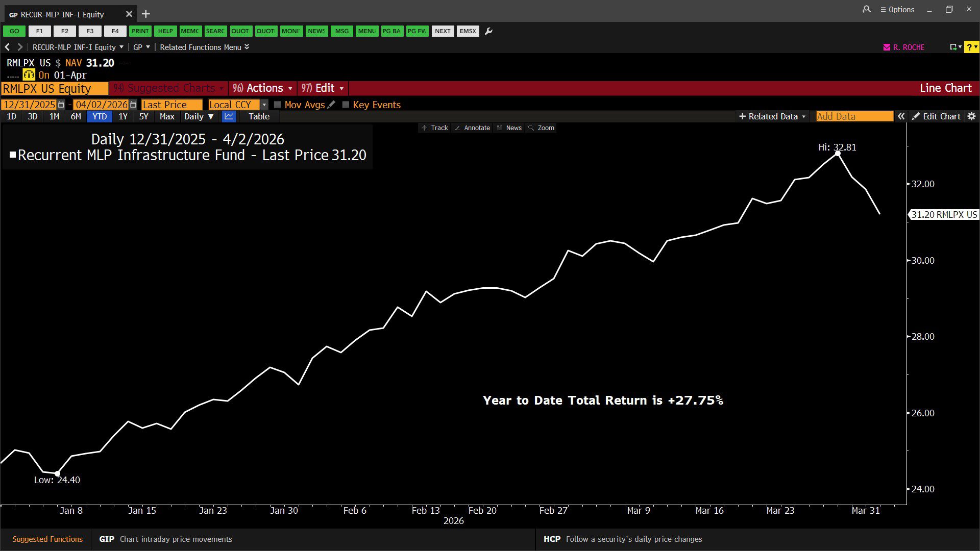Enable the Key Events checkbox

click(346, 105)
